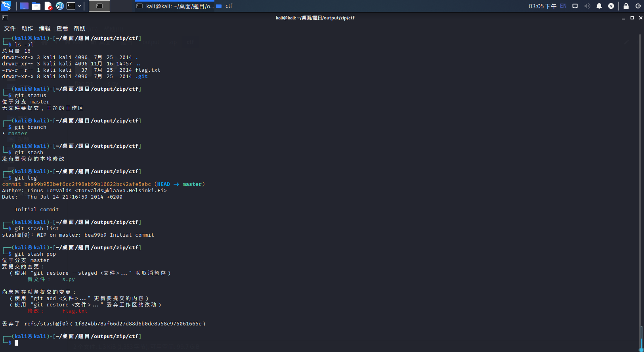Viewport: 644px width, 352px height.
Task: Open the 编辑 menu
Action: tap(45, 29)
